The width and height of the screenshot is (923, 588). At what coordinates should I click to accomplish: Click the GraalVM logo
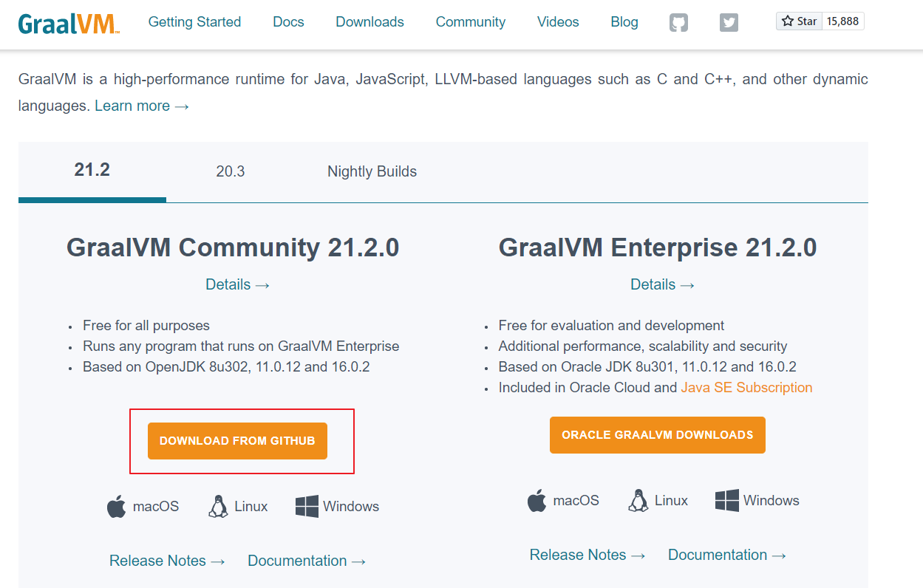click(69, 23)
